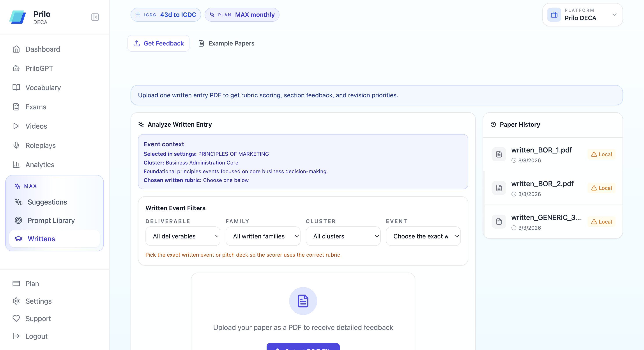The height and width of the screenshot is (350, 644).
Task: Select the Writtens sidebar item
Action: [x=55, y=239]
